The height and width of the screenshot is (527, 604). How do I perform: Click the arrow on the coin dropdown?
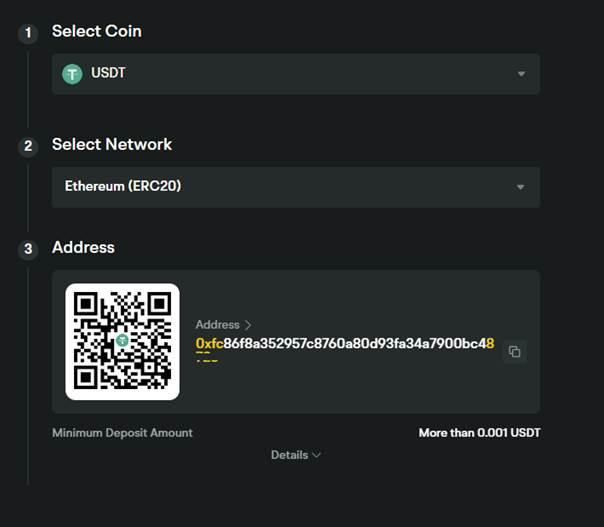click(x=520, y=74)
